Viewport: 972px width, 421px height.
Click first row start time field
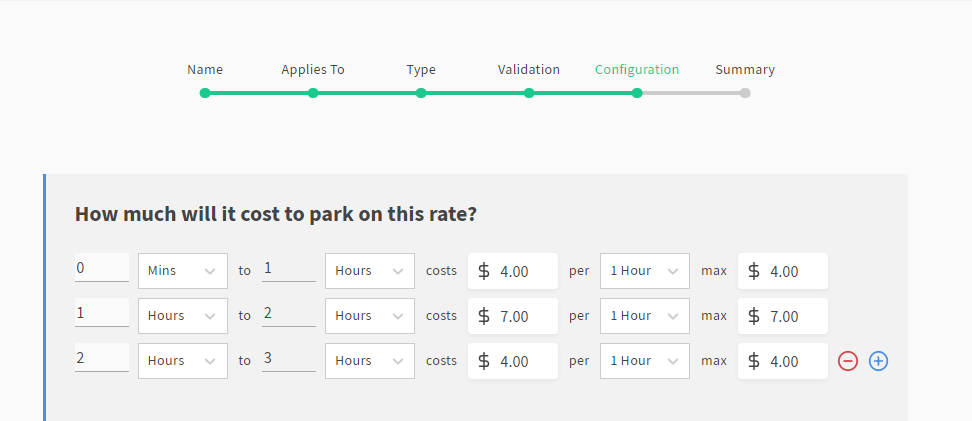point(101,268)
